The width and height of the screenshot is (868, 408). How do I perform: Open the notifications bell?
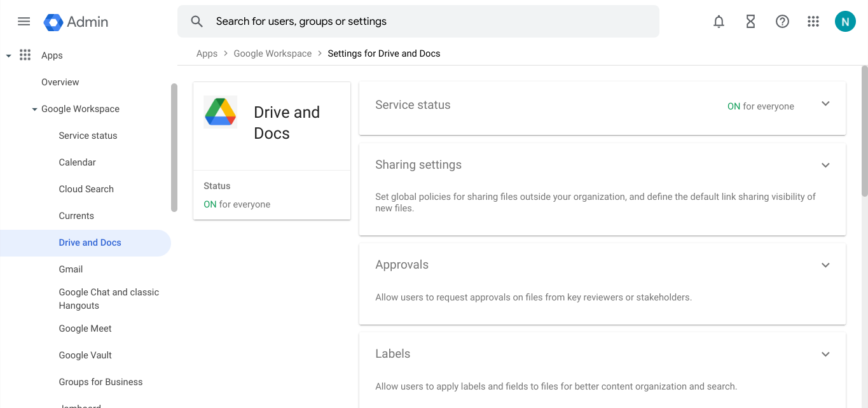(719, 22)
